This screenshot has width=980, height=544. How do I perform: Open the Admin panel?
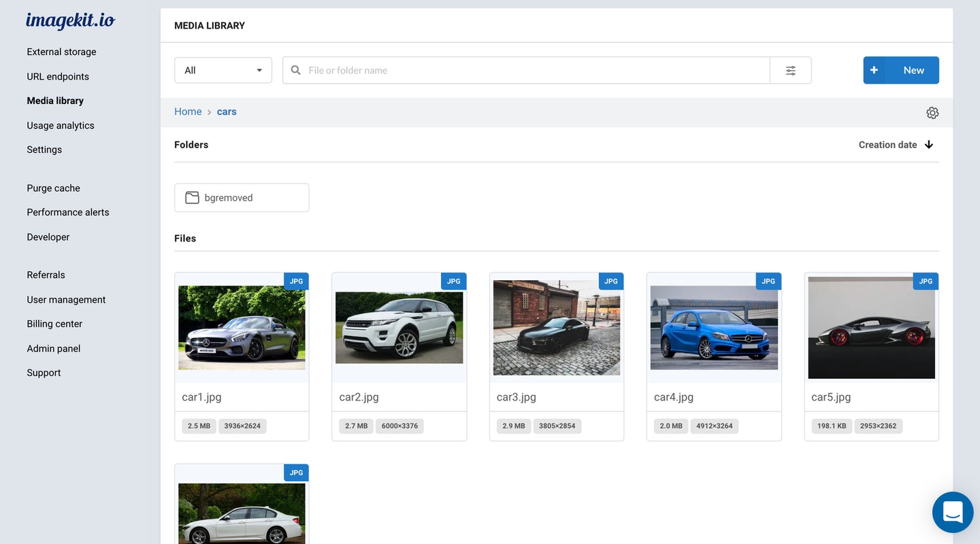click(x=54, y=348)
